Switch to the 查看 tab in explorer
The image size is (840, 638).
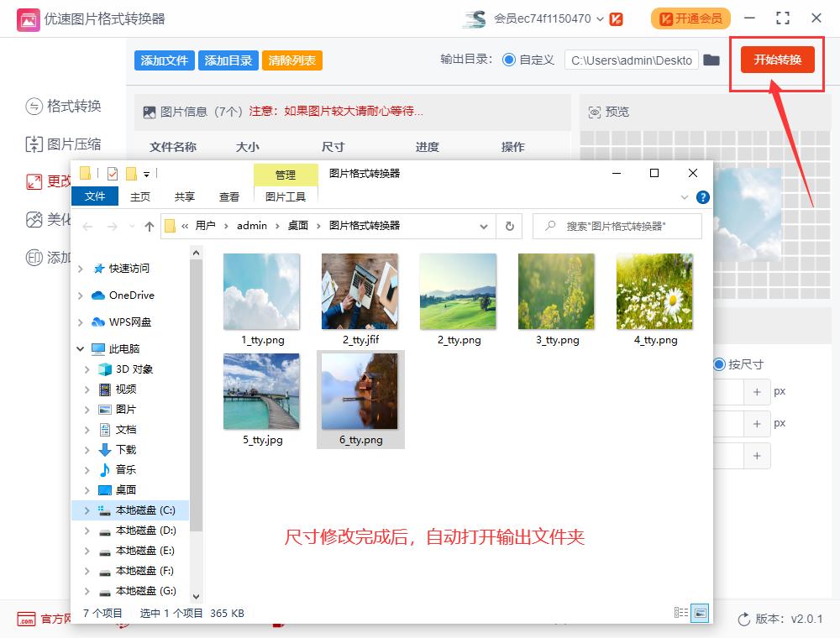point(229,196)
